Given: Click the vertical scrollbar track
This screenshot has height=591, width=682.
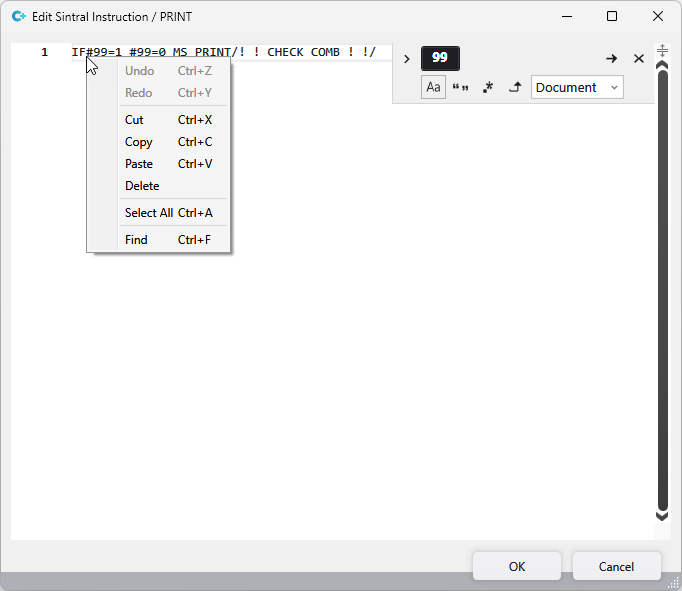Looking at the screenshot, I should click(662, 290).
